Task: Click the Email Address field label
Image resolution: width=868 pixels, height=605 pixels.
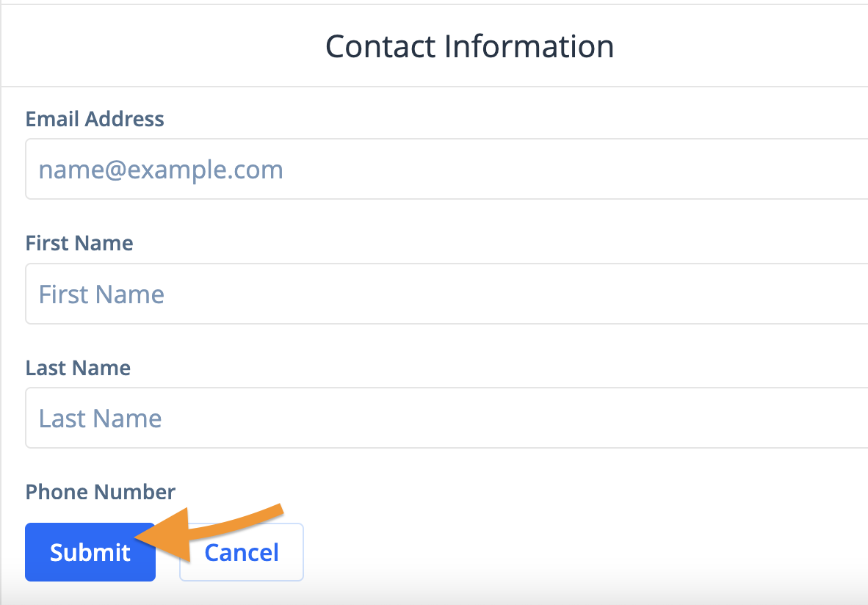Action: coord(95,119)
